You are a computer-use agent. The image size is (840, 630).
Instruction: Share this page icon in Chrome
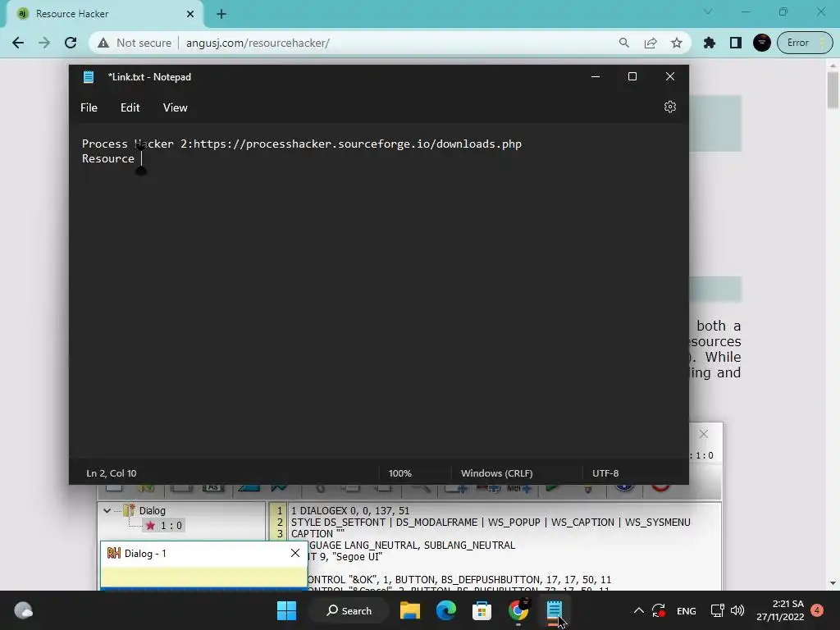[651, 43]
